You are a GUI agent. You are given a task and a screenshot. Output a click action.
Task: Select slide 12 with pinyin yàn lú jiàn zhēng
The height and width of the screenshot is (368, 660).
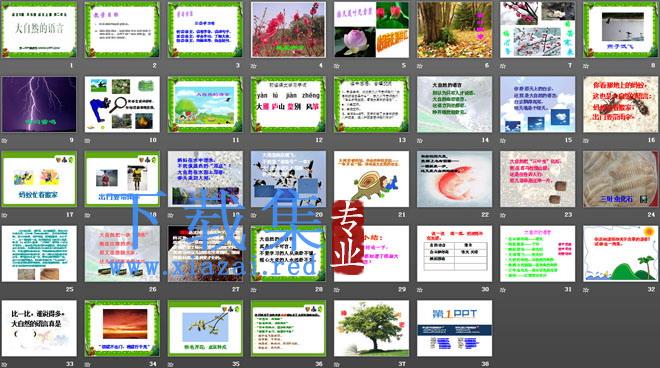tap(288, 104)
